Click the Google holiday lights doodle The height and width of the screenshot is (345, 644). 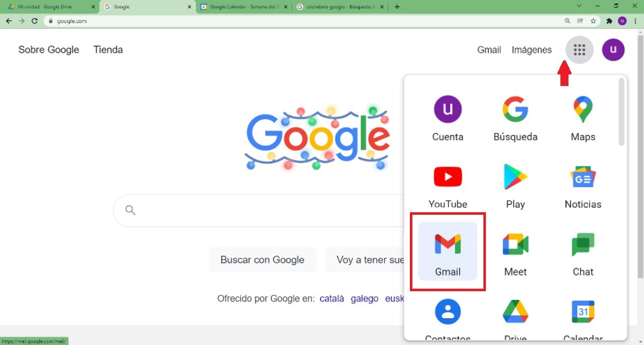(318, 137)
